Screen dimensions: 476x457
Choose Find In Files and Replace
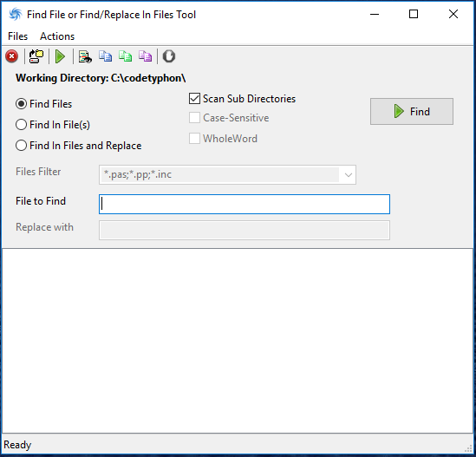click(21, 146)
